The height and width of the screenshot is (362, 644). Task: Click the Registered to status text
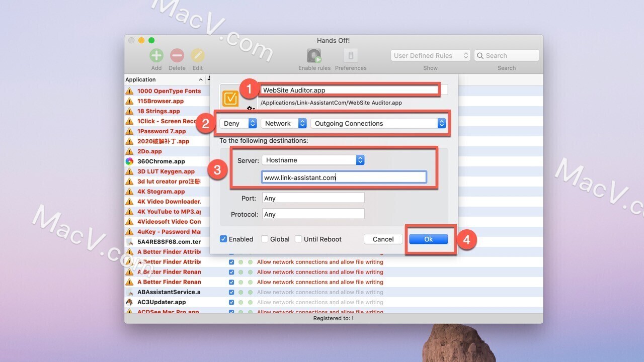[333, 318]
